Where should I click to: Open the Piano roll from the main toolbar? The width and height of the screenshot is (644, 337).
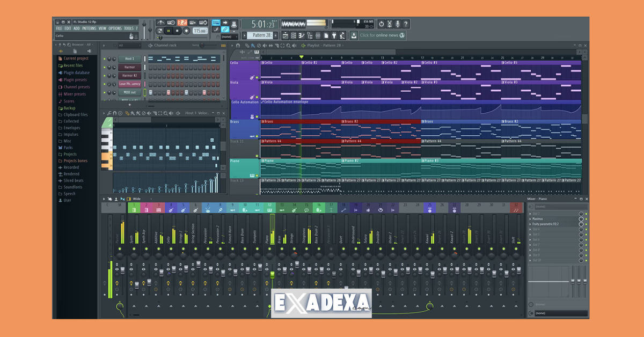tap(302, 34)
